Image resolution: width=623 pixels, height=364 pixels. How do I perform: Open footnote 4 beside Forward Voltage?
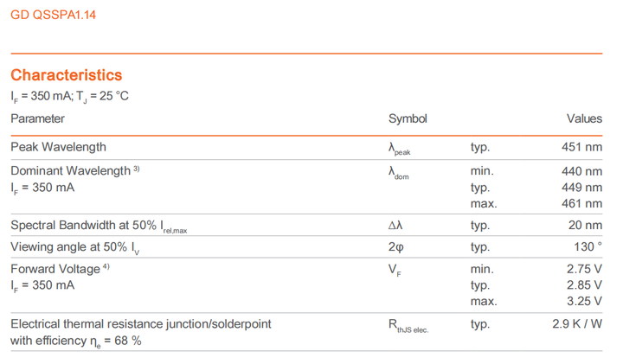[106, 267]
